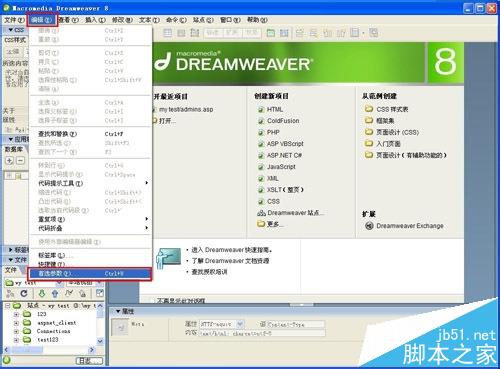Tick the 不再显示此对话框 checkbox
The height and width of the screenshot is (369, 500).
(x=152, y=300)
